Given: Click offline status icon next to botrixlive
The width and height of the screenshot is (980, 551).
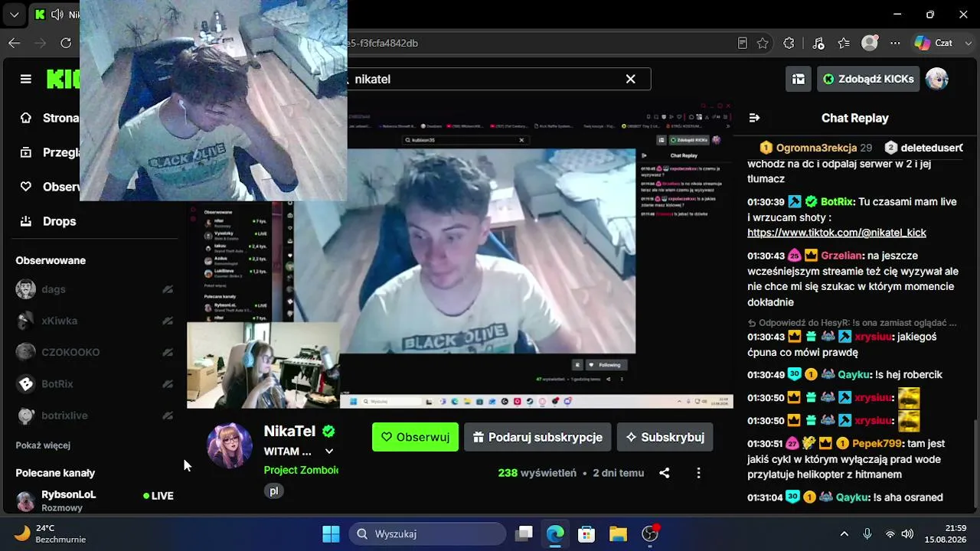Looking at the screenshot, I should pyautogui.click(x=168, y=416).
